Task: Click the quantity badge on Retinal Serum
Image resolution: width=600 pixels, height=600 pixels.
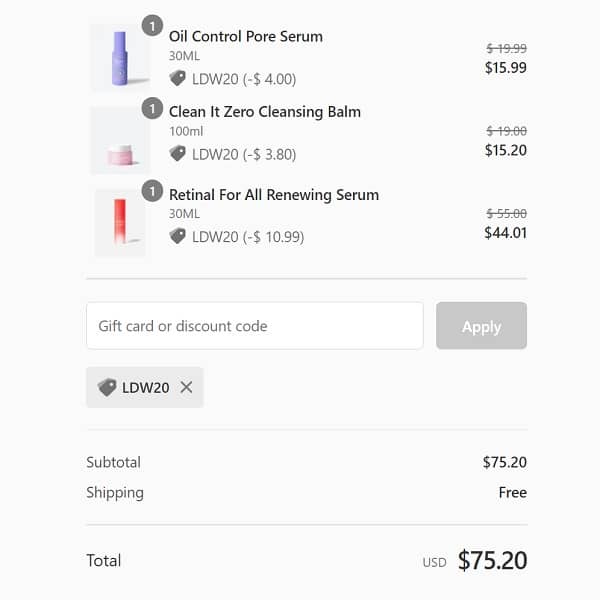Action: (x=152, y=190)
